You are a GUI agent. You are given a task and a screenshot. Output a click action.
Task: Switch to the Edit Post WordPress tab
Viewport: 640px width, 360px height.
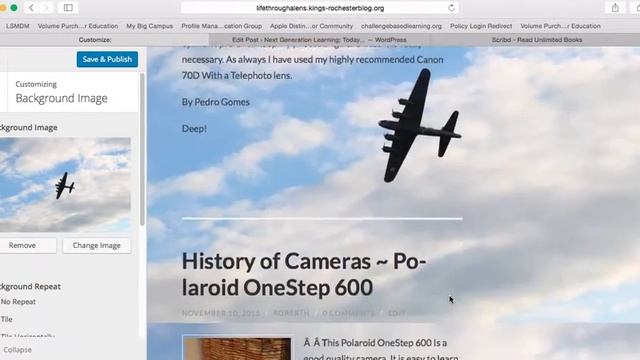pyautogui.click(x=319, y=40)
